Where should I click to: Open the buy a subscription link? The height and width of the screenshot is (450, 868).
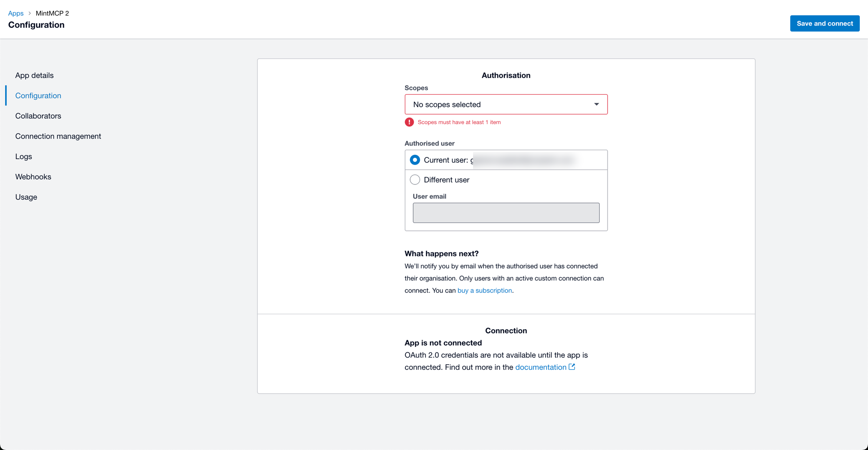pos(485,291)
